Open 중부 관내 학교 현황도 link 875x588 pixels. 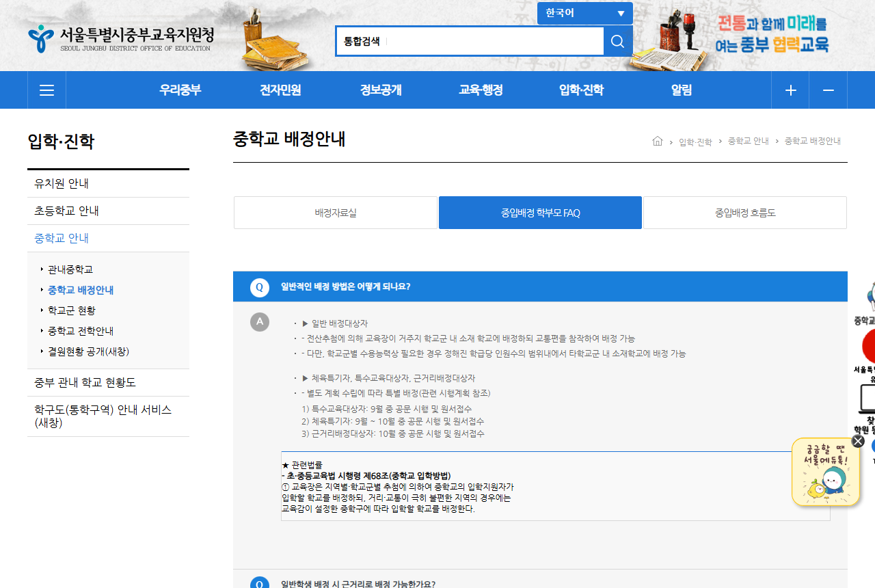pos(108,383)
